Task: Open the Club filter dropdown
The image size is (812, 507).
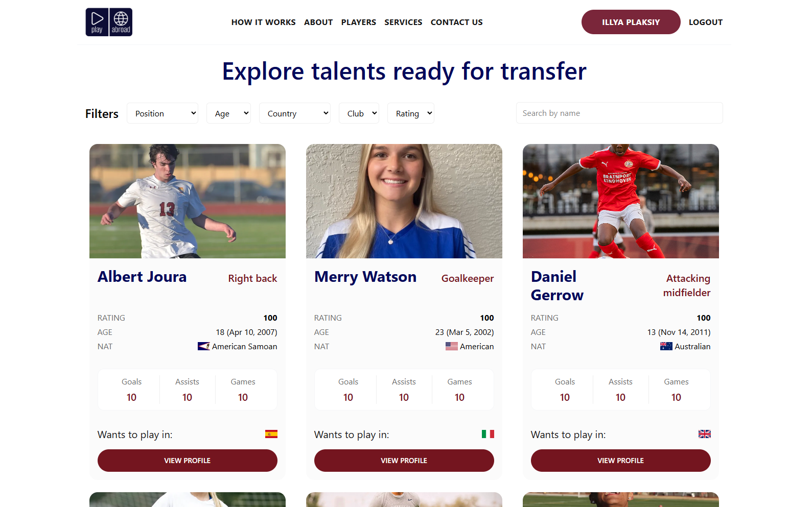Action: coord(359,113)
